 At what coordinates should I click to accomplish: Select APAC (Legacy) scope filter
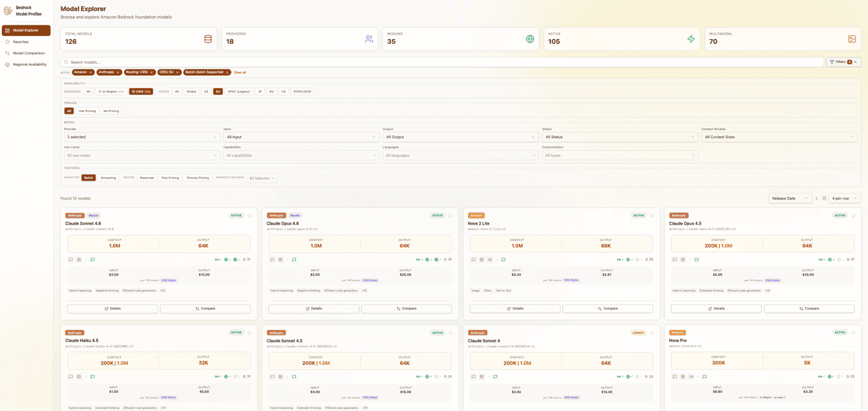pyautogui.click(x=239, y=92)
